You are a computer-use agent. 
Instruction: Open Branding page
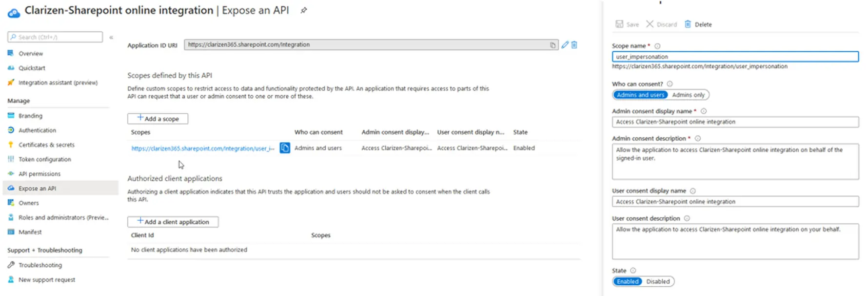coord(30,116)
